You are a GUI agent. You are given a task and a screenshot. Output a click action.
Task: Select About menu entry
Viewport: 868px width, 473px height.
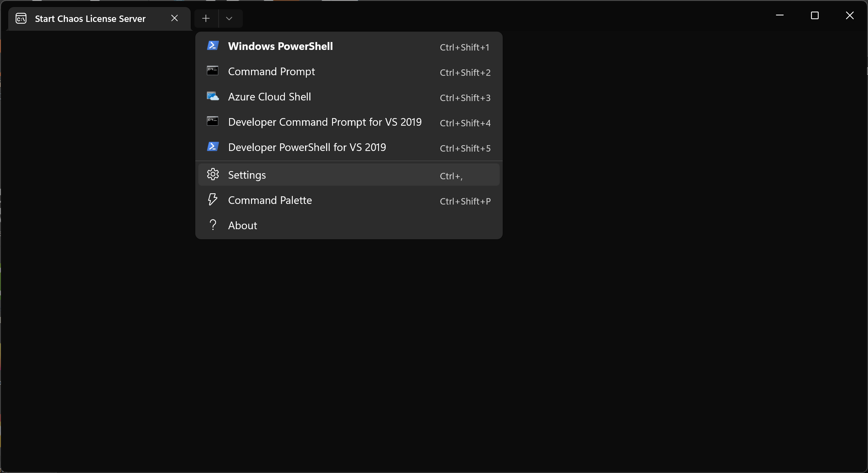349,225
